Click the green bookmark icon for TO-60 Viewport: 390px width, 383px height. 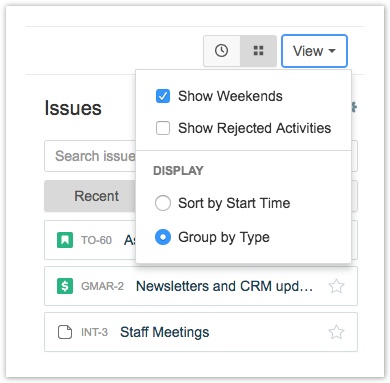pyautogui.click(x=65, y=240)
